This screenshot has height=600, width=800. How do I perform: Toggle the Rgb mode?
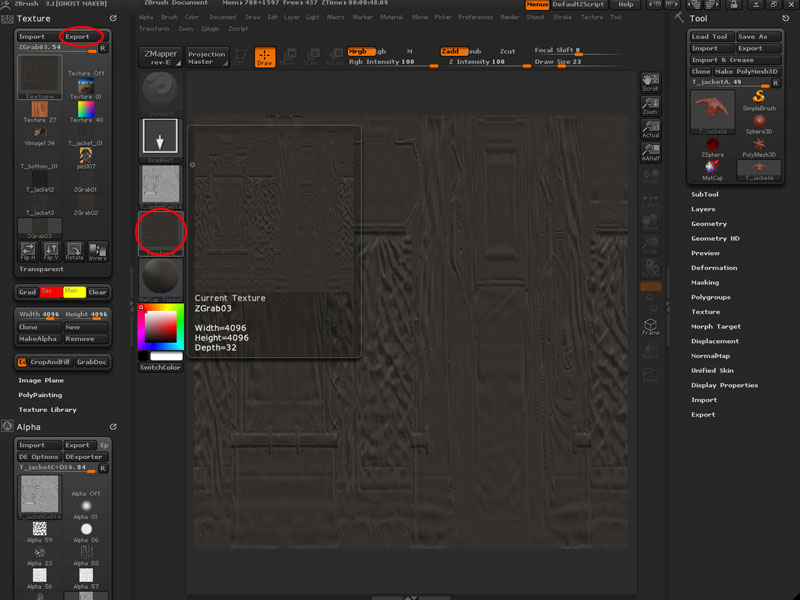pyautogui.click(x=380, y=51)
